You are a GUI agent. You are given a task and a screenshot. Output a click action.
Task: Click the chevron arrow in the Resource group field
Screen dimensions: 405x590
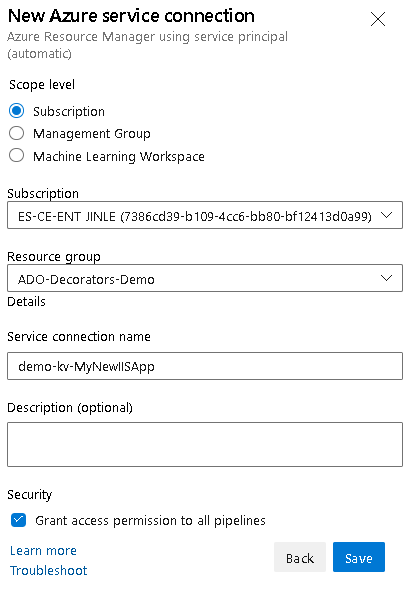click(387, 278)
